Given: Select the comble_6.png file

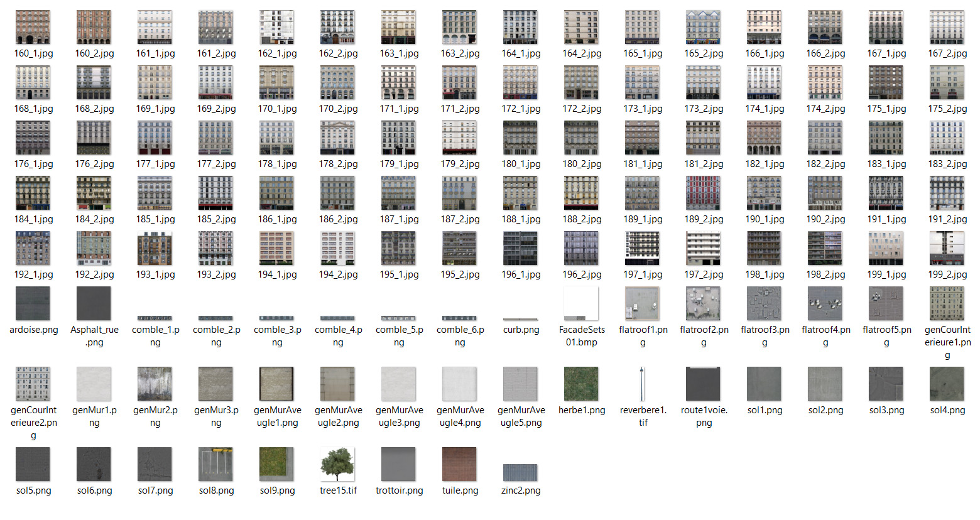Looking at the screenshot, I should click(x=459, y=318).
